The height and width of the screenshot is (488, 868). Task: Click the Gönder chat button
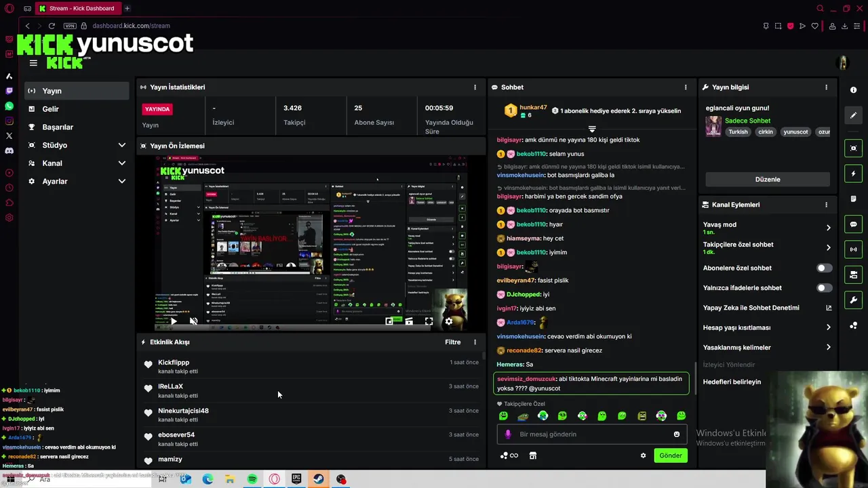click(671, 455)
